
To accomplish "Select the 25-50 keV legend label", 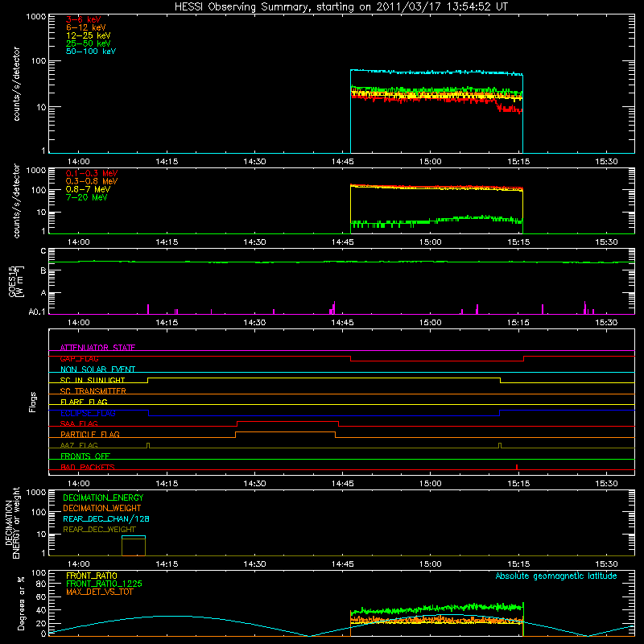I will pyautogui.click(x=89, y=43).
